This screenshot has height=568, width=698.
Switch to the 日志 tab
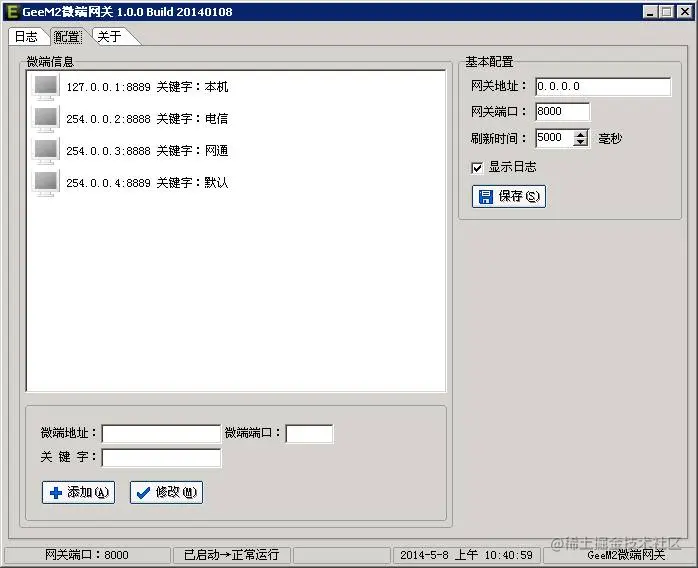[26, 37]
